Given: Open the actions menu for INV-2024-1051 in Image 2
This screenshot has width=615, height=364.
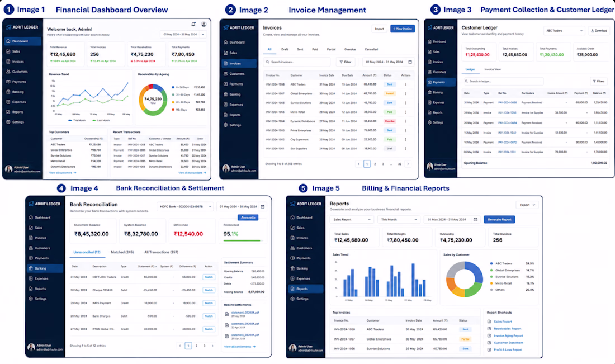Looking at the screenshot, I should (x=405, y=149).
